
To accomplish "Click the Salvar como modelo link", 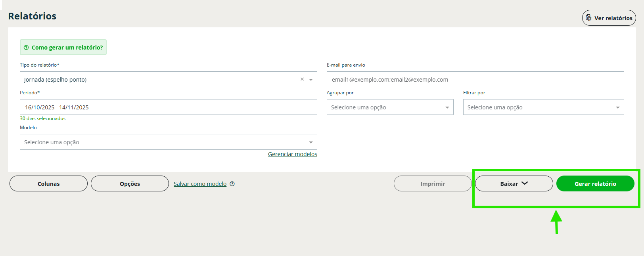I will tap(200, 184).
